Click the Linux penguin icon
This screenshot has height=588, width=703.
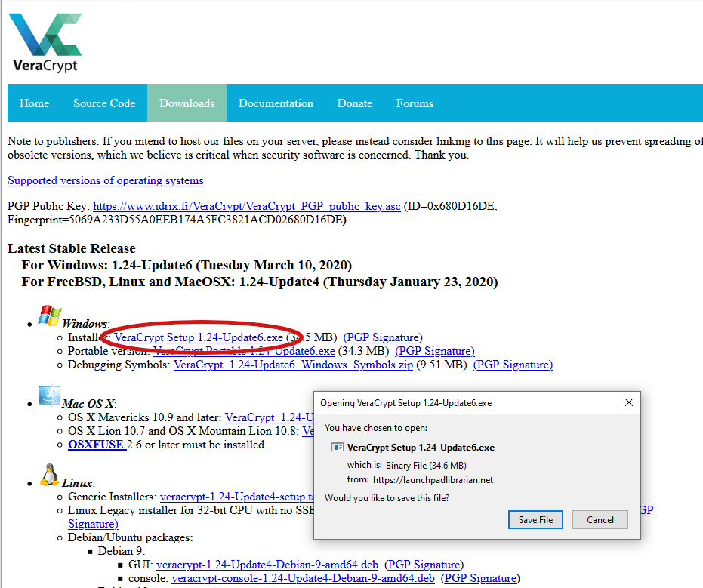pyautogui.click(x=49, y=475)
